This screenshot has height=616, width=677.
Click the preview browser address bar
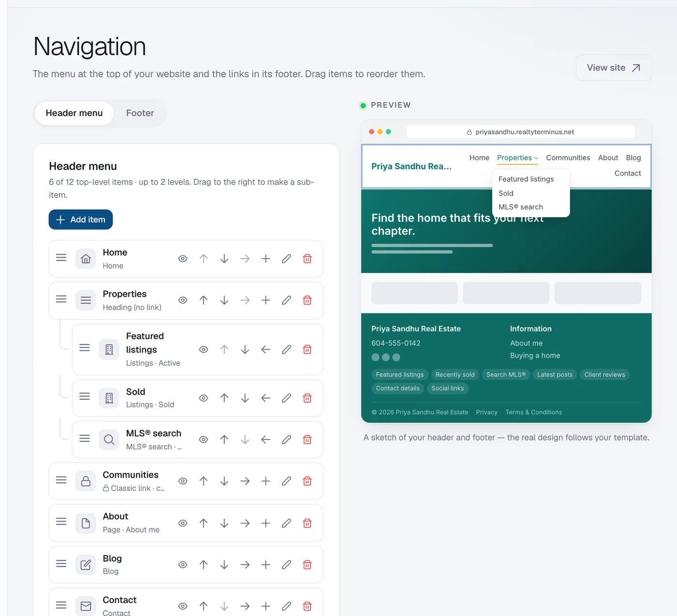click(x=520, y=132)
